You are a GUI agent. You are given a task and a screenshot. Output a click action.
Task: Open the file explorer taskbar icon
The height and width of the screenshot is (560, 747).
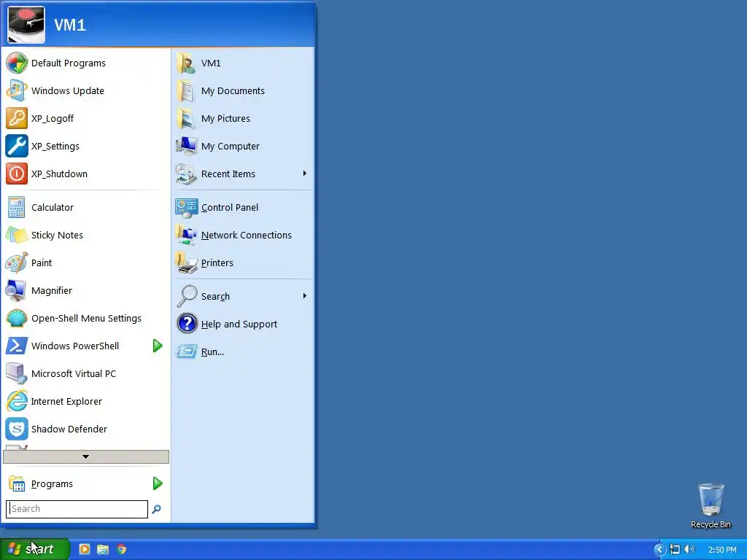(102, 549)
